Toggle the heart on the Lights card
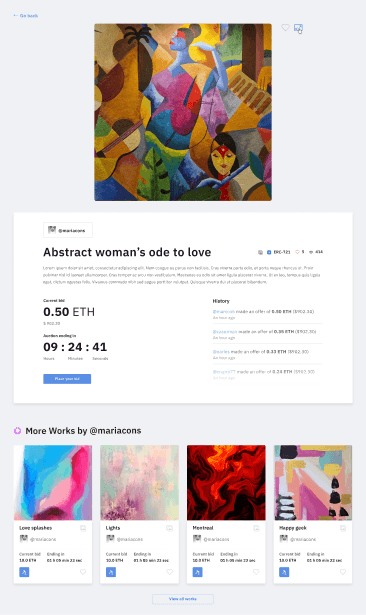This screenshot has height=615, width=366. point(169,572)
